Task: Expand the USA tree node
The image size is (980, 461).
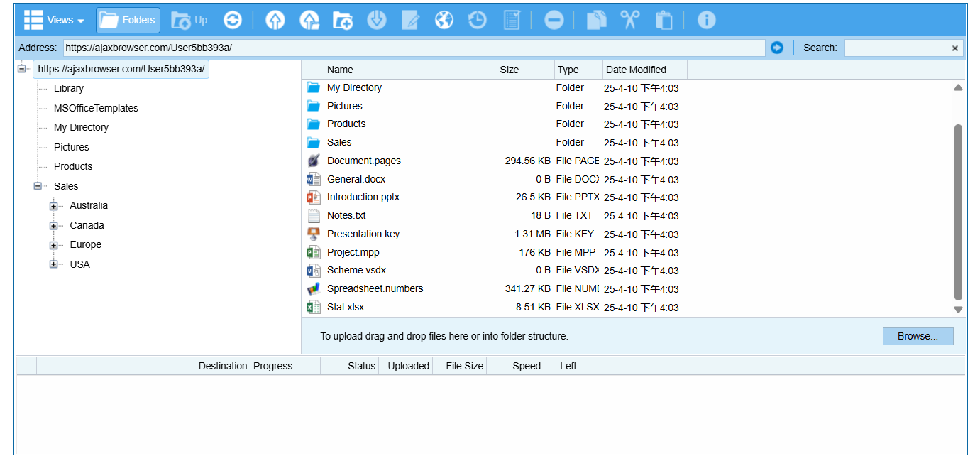Action: 54,264
